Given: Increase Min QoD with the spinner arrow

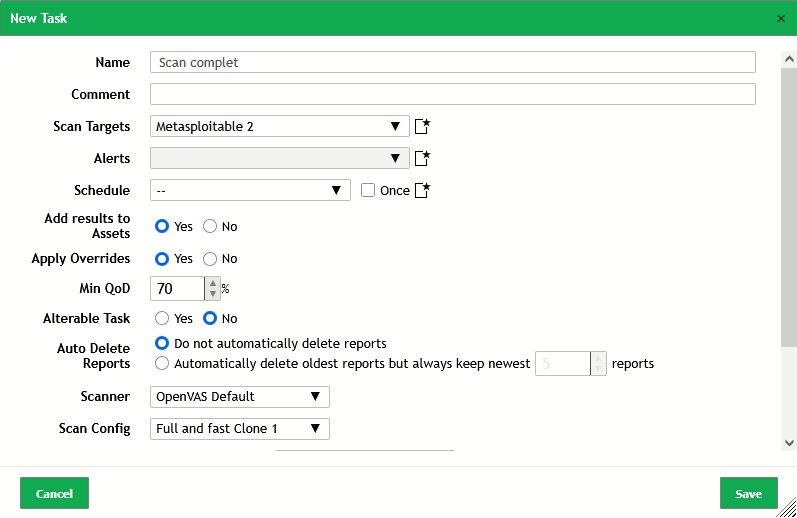Looking at the screenshot, I should coord(212,283).
